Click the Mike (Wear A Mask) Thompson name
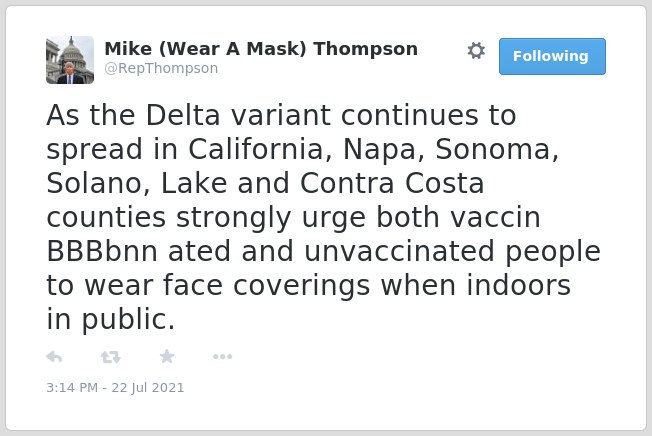Screen dimensions: 652x436 [261, 49]
